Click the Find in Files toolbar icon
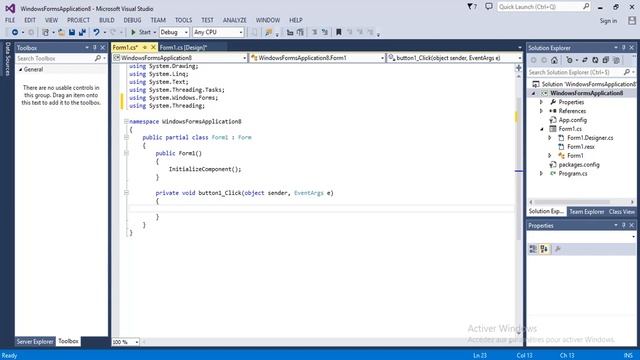The width and height of the screenshot is (640, 360). (268, 32)
